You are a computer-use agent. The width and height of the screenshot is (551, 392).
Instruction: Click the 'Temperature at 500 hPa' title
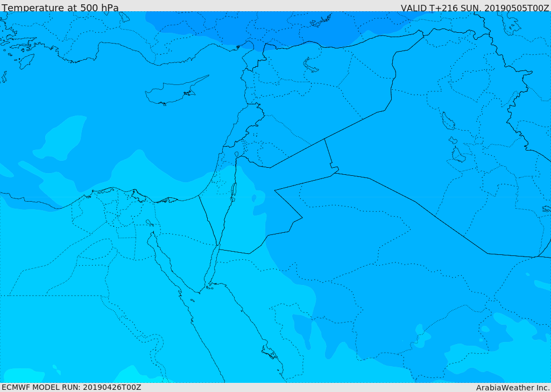pos(60,8)
